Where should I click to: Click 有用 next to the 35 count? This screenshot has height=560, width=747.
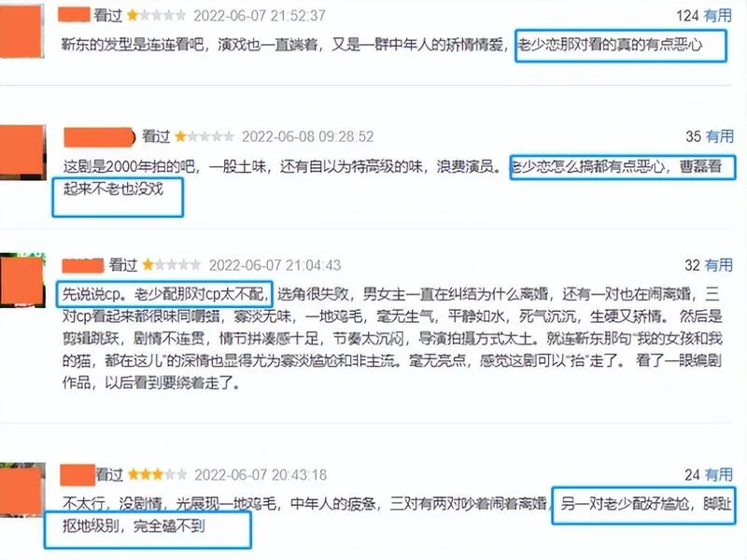pos(719,136)
